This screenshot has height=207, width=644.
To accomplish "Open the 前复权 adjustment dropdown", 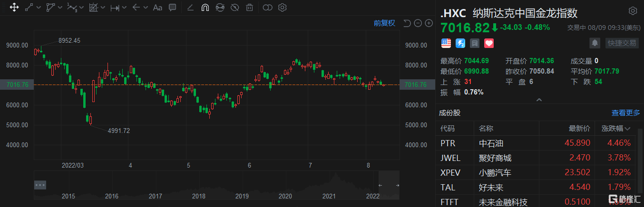I will coord(384,23).
